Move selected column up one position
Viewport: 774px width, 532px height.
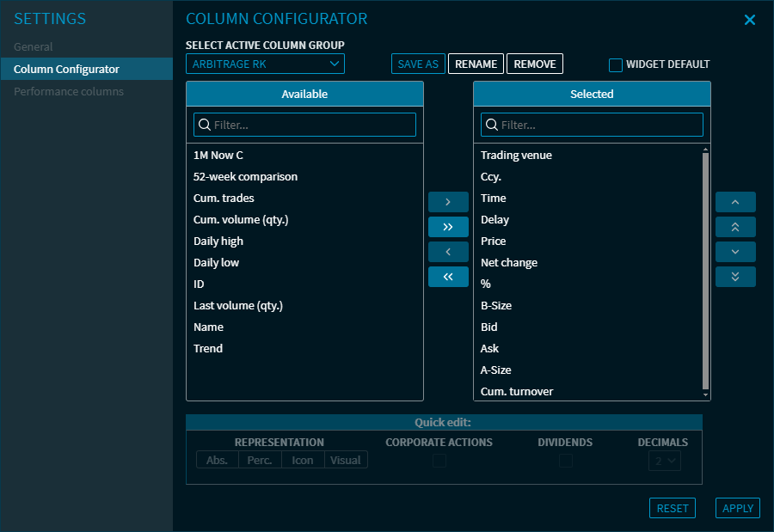[735, 202]
